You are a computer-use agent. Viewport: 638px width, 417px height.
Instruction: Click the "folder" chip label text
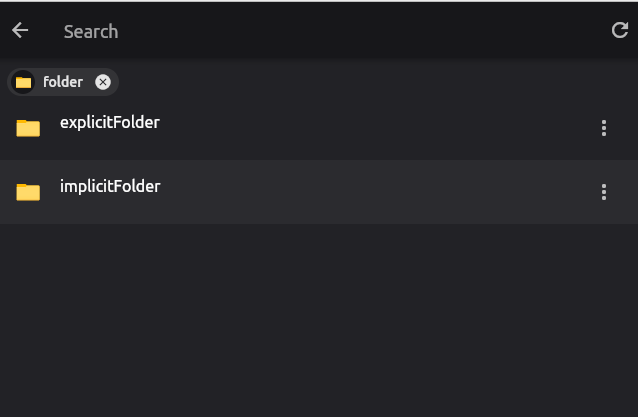63,82
